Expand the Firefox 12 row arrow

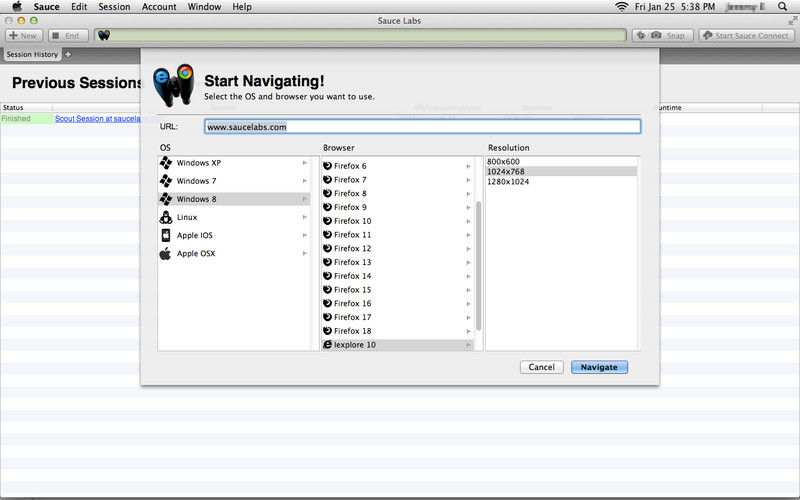click(468, 248)
